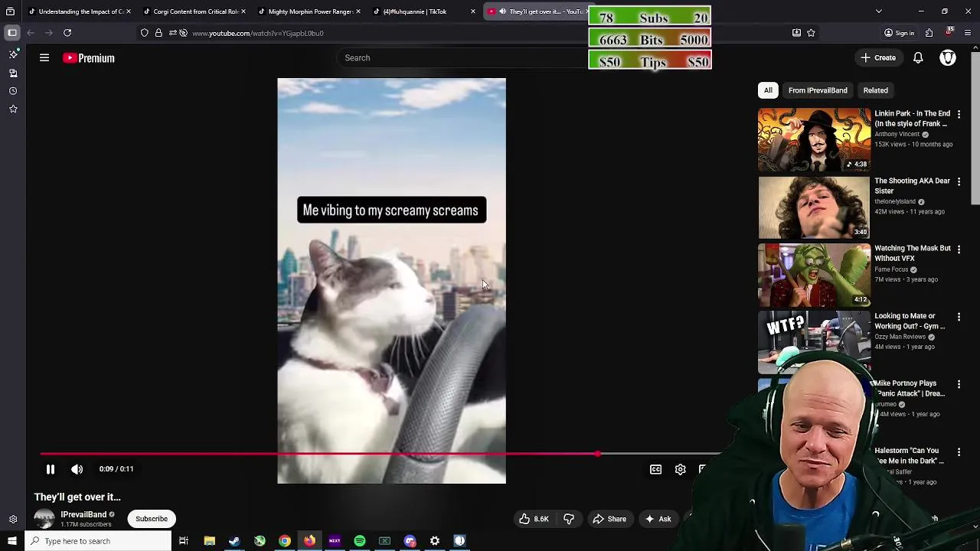Open the tab-overview icon left of tabs
980x551 pixels.
(10, 11)
